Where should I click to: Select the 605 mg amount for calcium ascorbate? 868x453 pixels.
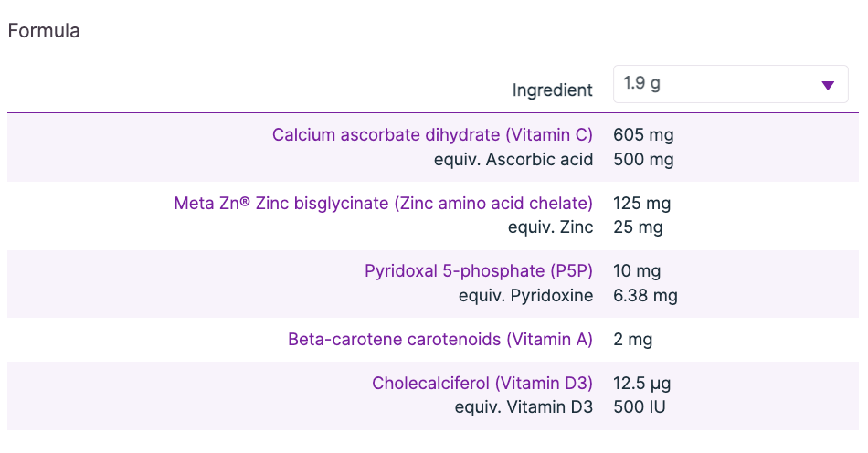[x=643, y=135]
